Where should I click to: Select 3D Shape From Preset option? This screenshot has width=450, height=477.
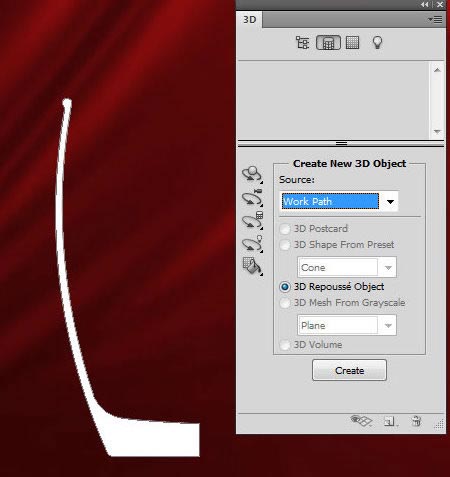337,245
